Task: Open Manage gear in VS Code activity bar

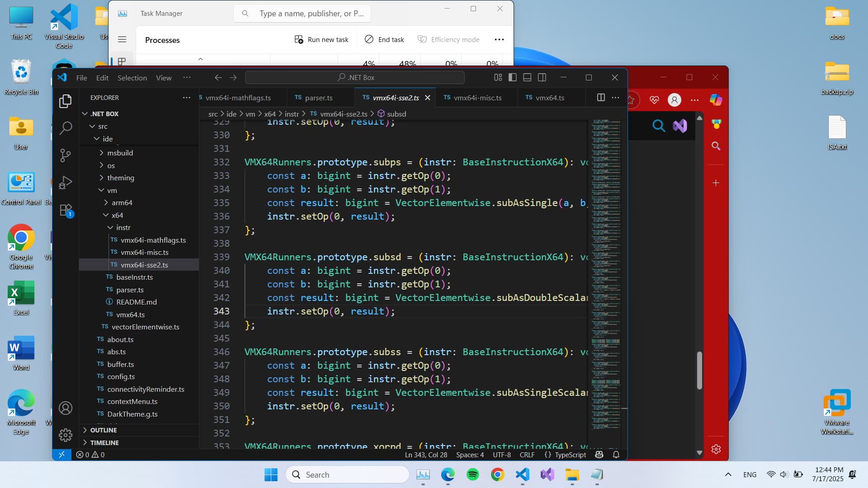Action: click(x=66, y=435)
